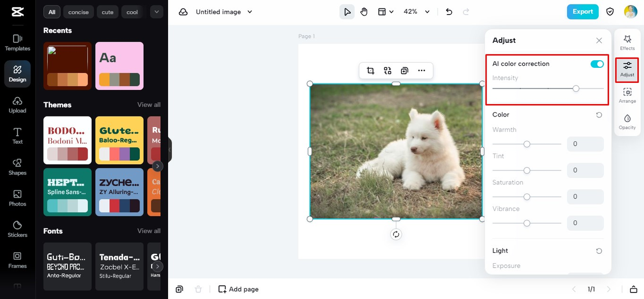Open the canvas layout dropdown
The width and height of the screenshot is (644, 299).
[x=385, y=12]
